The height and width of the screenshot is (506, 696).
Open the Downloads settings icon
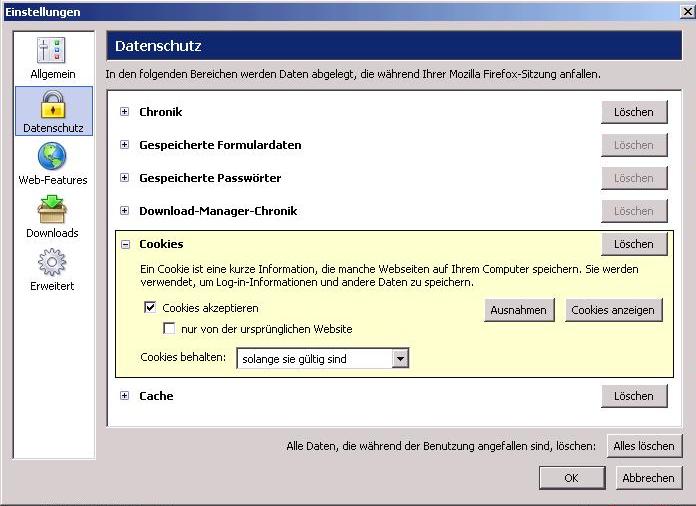pos(52,211)
